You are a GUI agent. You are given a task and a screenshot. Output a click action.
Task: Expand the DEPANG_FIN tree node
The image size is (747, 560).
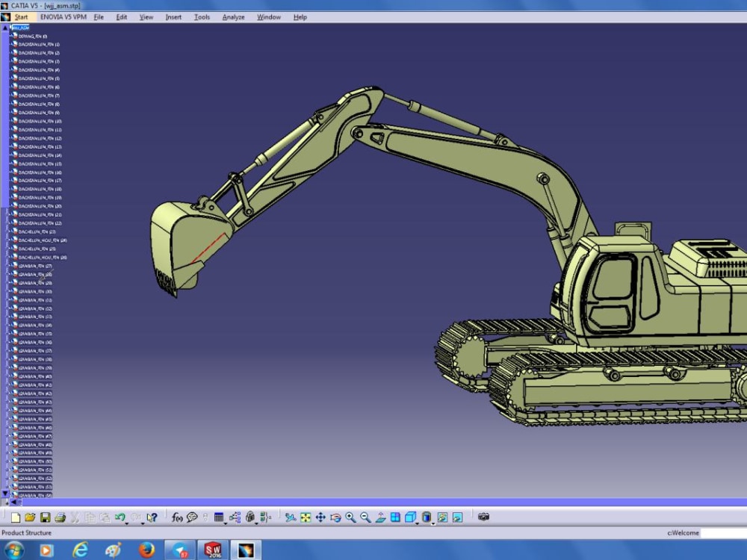point(10,36)
